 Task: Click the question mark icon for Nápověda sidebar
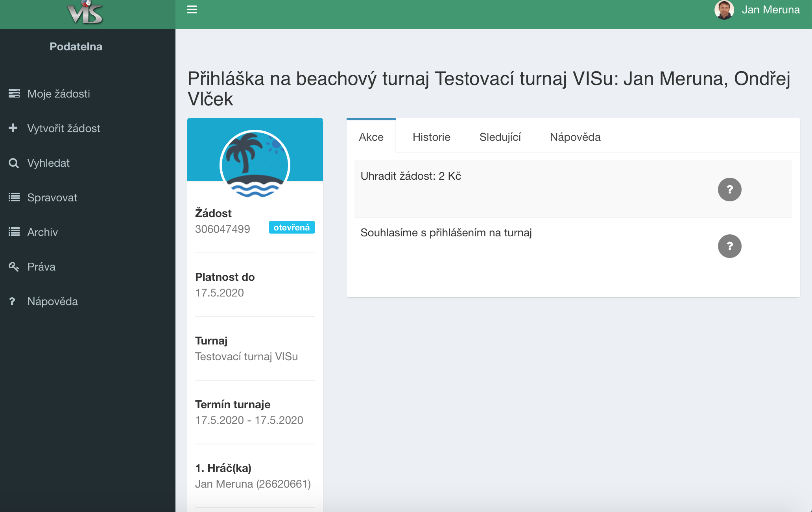(x=12, y=301)
